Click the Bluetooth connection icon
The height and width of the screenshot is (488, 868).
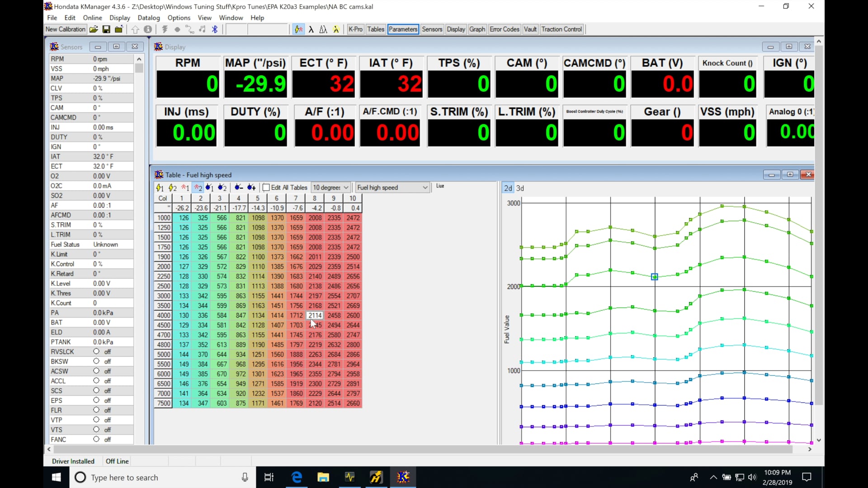215,29
